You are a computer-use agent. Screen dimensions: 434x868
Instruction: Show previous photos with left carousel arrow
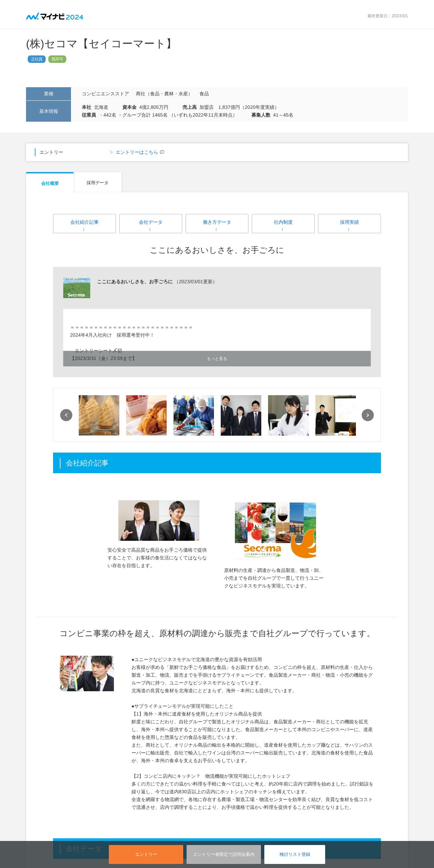(x=66, y=415)
